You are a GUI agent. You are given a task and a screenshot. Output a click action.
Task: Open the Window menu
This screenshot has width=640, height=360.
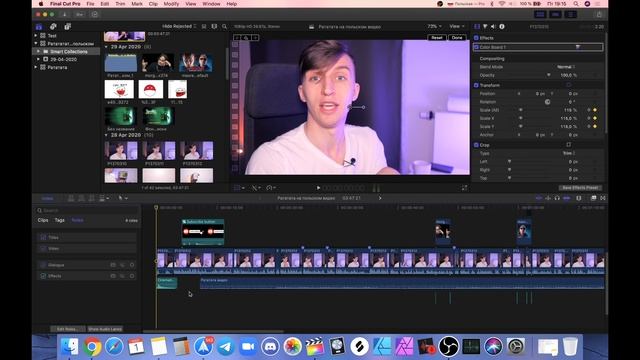pyautogui.click(x=211, y=4)
